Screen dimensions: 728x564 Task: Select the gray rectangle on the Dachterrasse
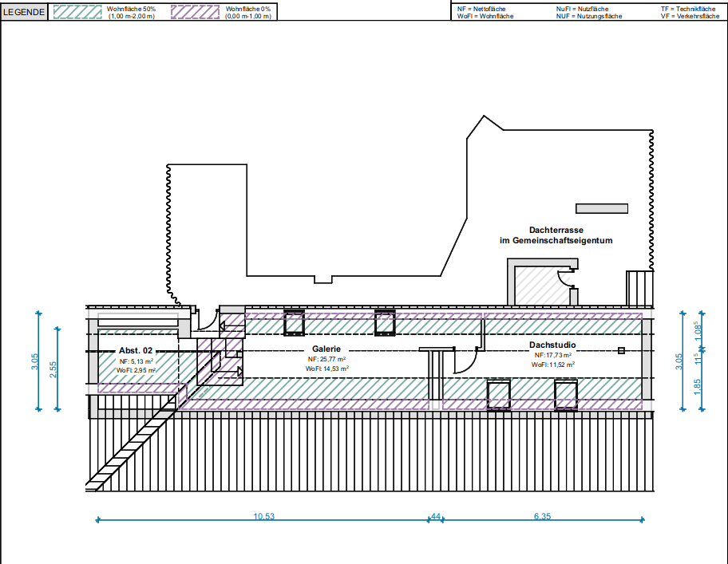tap(602, 209)
